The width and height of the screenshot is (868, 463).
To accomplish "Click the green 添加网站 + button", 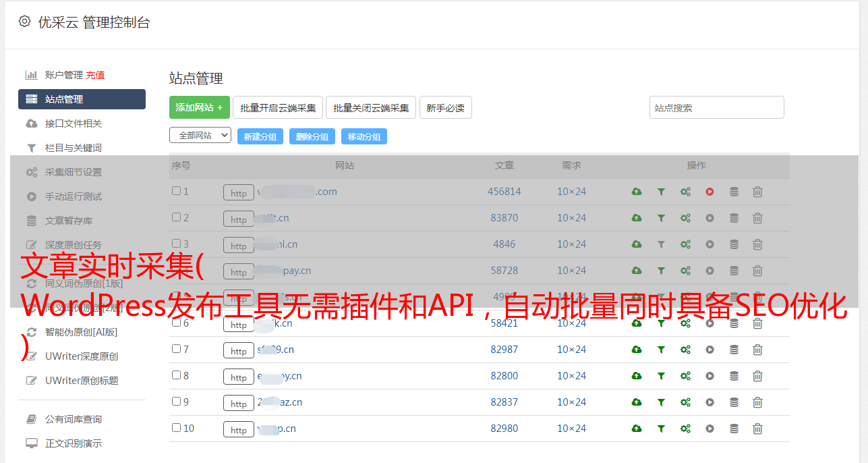I will coord(200,107).
